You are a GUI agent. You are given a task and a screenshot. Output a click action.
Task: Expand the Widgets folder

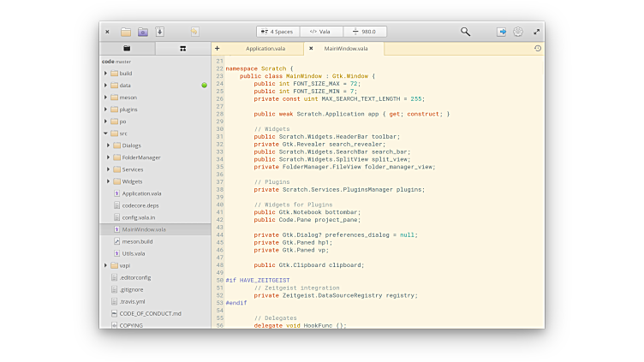(x=109, y=181)
